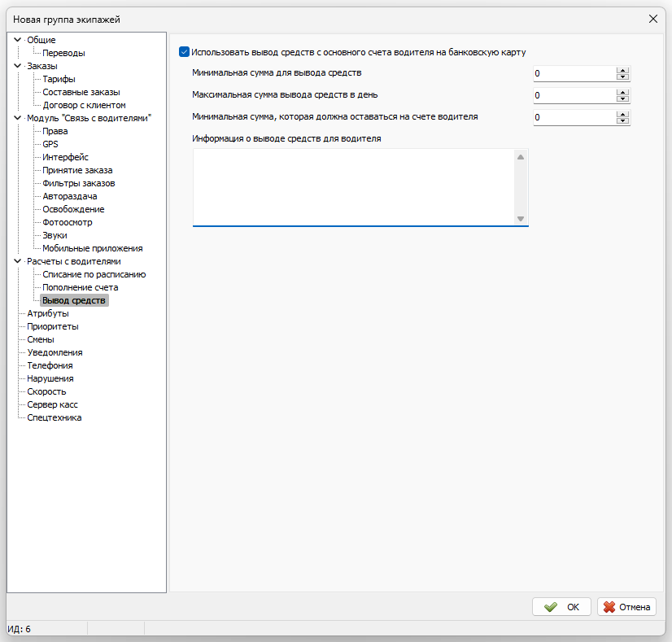Select the Пополнение счета item
Image resolution: width=672 pixels, height=642 pixels.
pos(81,287)
